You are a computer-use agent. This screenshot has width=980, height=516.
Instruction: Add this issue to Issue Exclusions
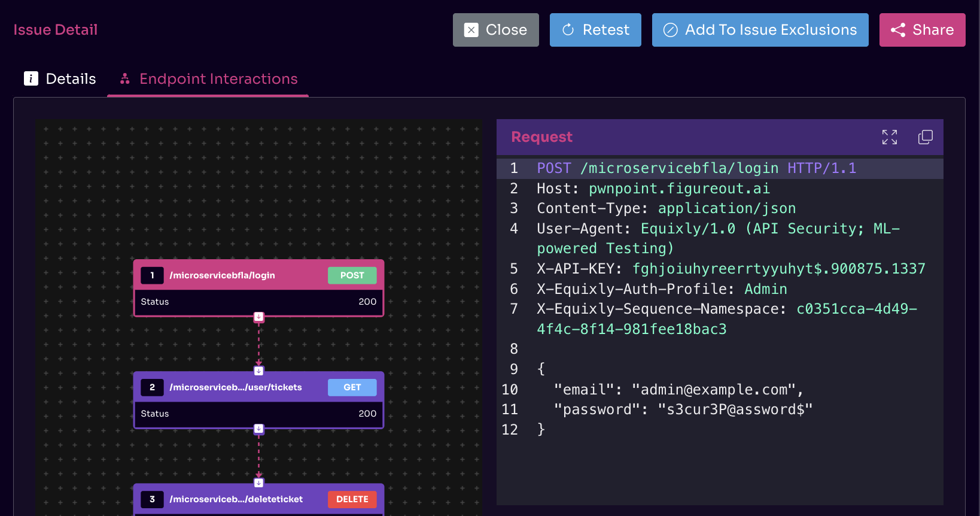click(x=760, y=30)
